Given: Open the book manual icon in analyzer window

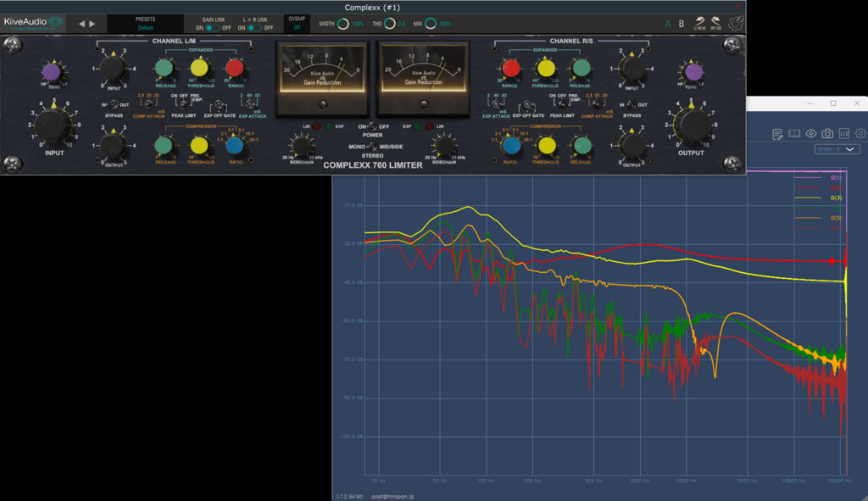Looking at the screenshot, I should (x=794, y=133).
